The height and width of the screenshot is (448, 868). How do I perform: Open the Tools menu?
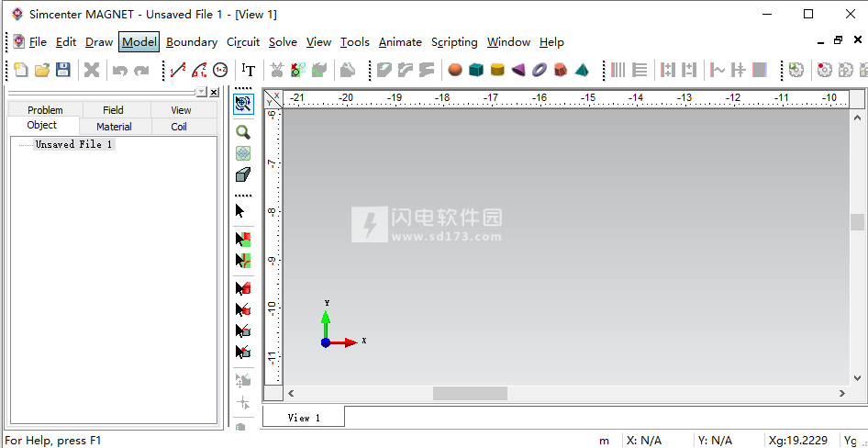[355, 42]
